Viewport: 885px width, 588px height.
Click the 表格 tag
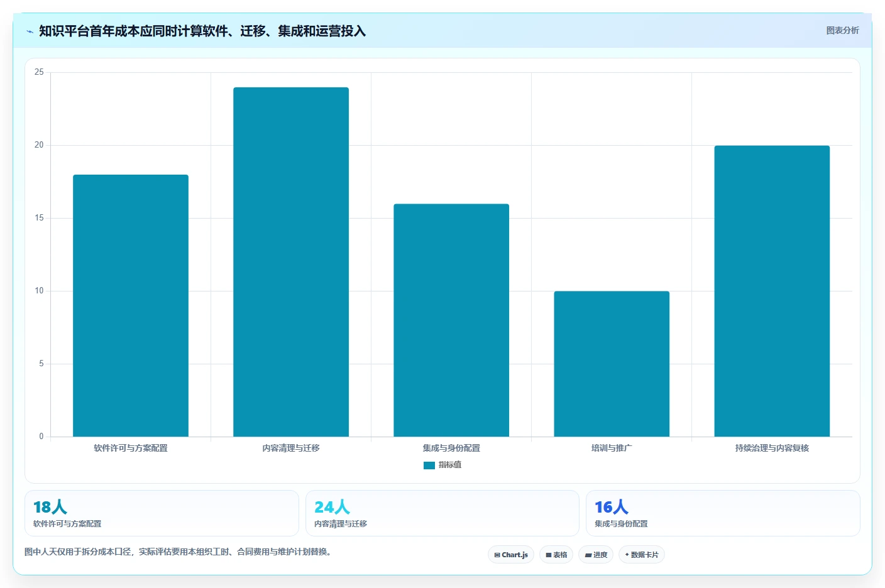(x=556, y=555)
